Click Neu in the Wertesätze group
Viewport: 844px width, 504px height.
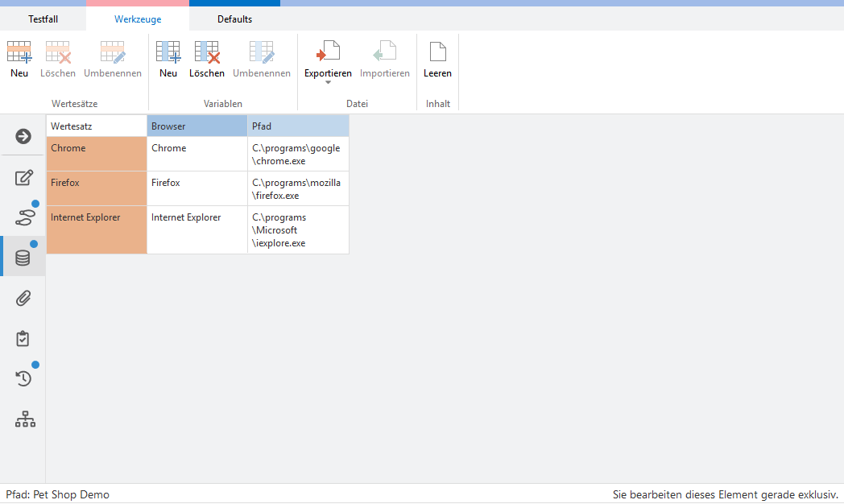coord(19,60)
